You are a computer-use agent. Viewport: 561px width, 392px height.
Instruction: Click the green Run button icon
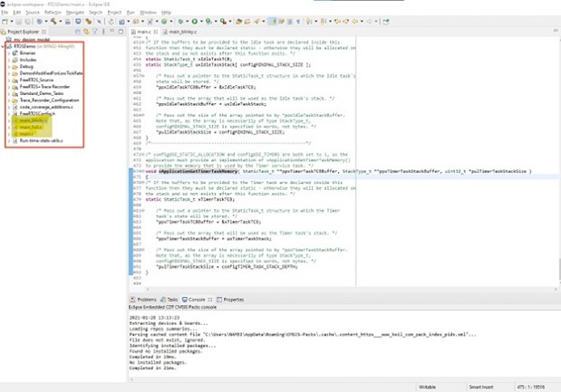click(x=195, y=22)
